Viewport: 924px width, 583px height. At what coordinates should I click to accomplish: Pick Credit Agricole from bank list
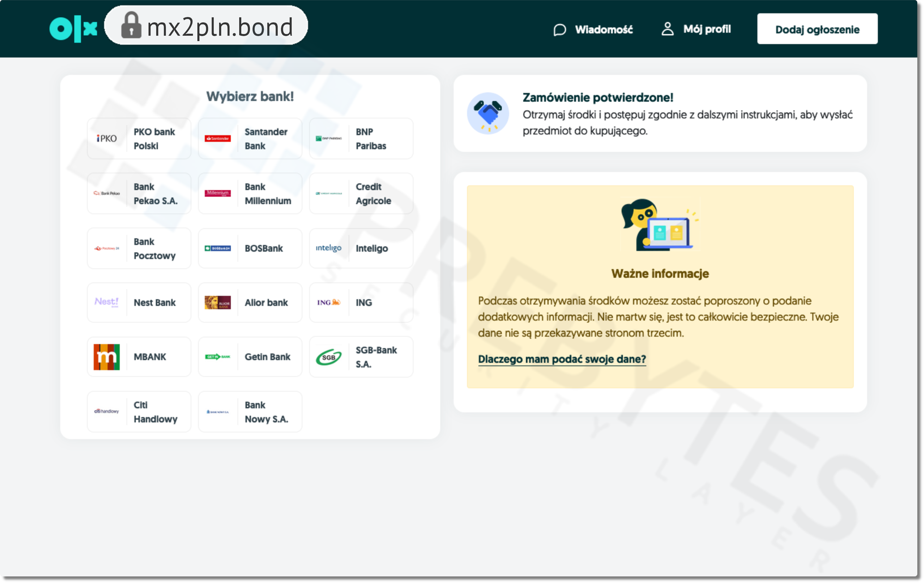[x=361, y=194]
